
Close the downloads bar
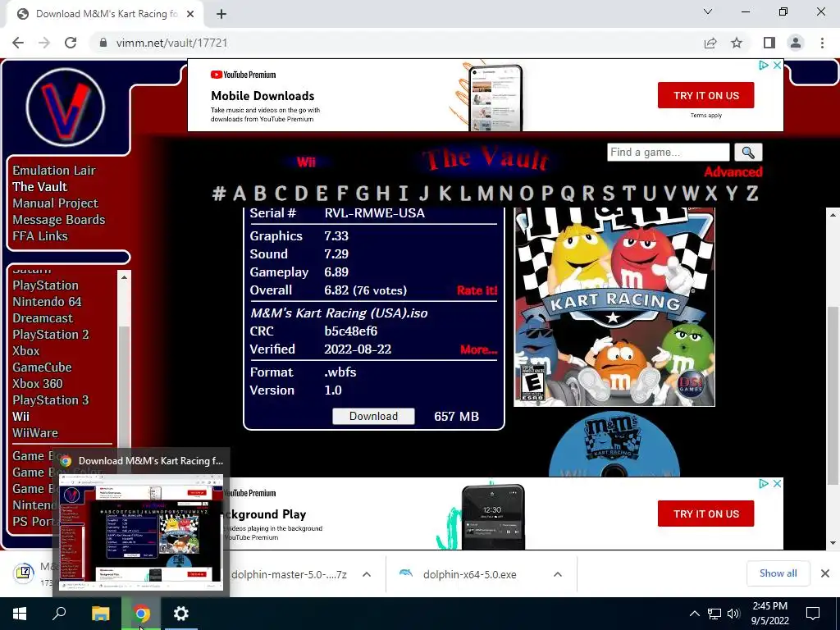pos(825,573)
